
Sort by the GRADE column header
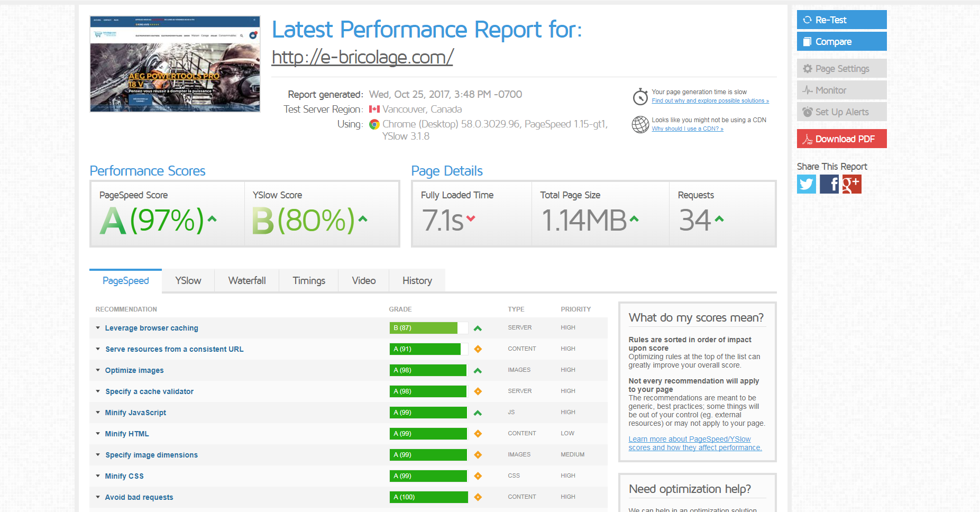(400, 309)
